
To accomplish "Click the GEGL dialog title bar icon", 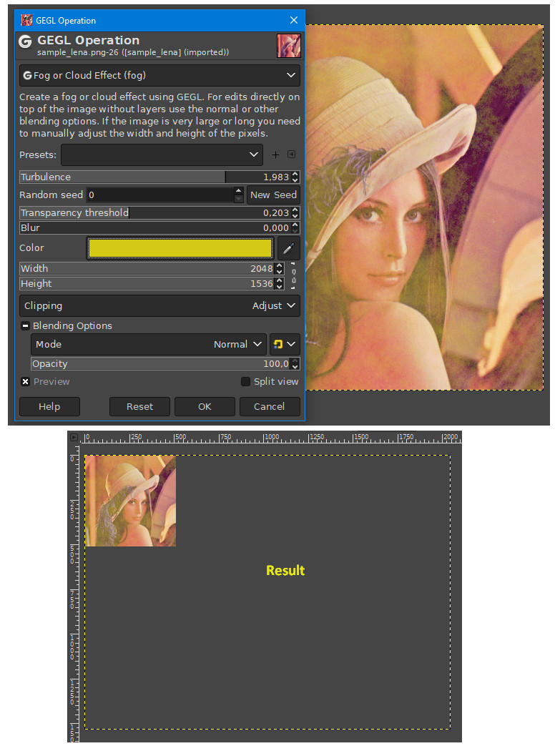I will click(26, 20).
